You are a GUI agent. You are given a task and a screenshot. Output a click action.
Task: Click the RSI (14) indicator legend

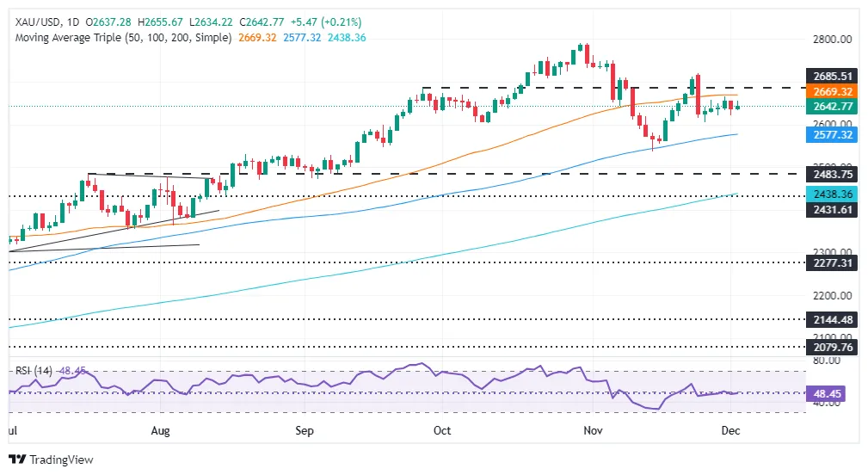click(34, 370)
